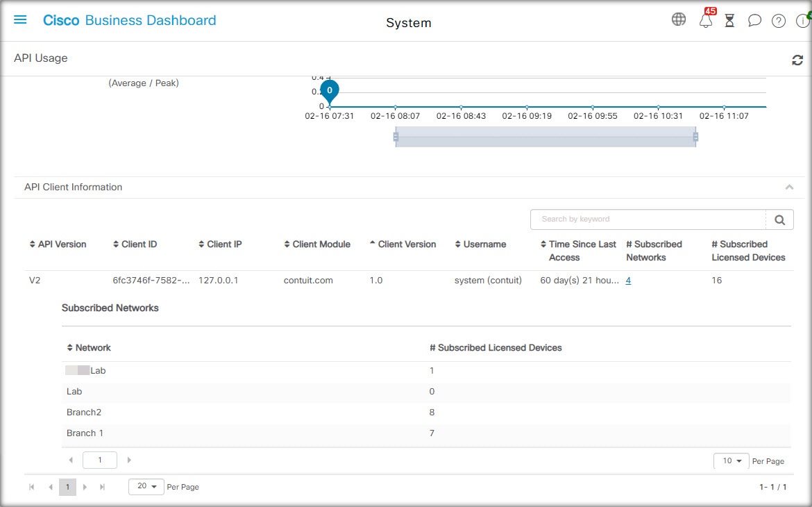Open the 4 subscribed networks link
This screenshot has width=812, height=507.
(x=628, y=281)
